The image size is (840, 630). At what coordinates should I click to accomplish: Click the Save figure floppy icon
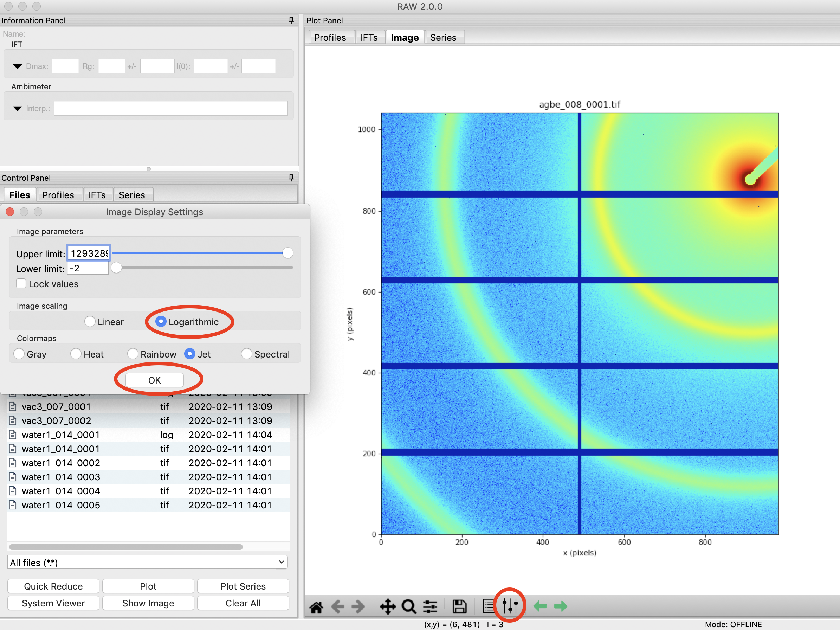coord(459,606)
